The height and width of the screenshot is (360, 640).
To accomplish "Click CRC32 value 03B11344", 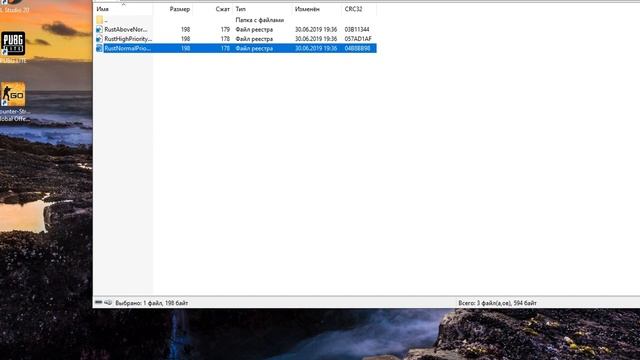I will (357, 29).
